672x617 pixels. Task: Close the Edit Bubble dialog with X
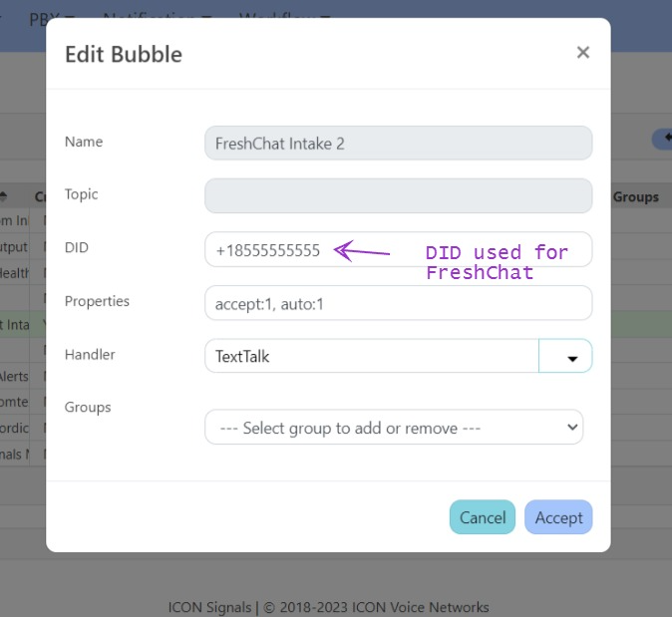583,53
